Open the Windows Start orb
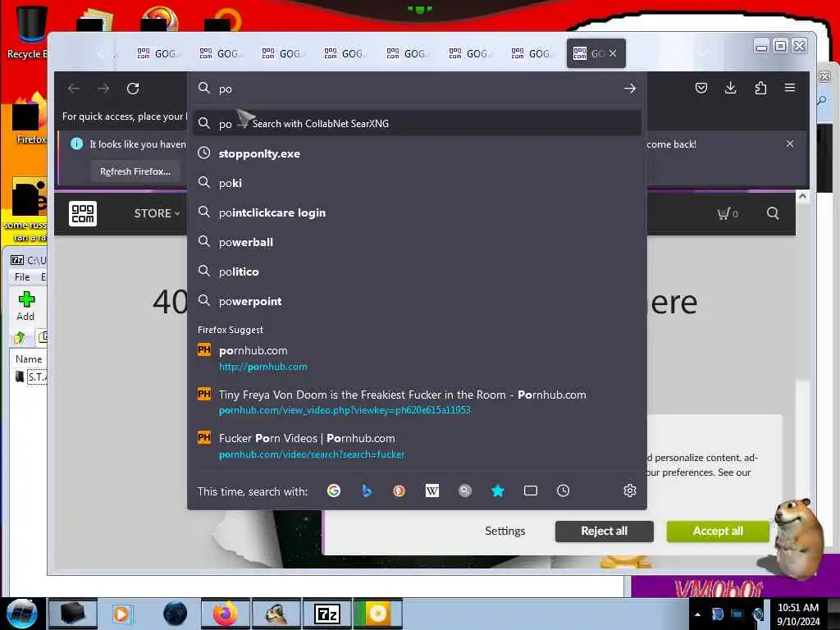The height and width of the screenshot is (630, 840). pos(22,614)
